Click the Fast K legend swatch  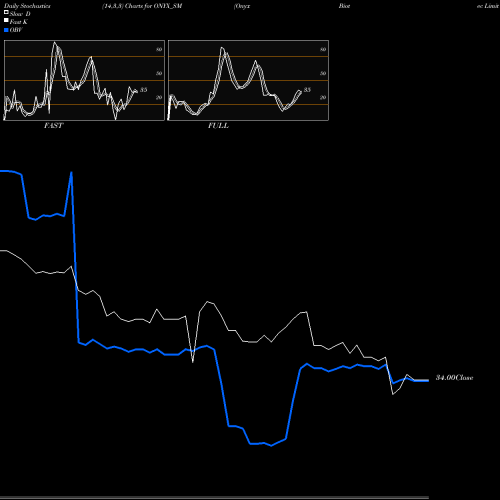(6, 20)
